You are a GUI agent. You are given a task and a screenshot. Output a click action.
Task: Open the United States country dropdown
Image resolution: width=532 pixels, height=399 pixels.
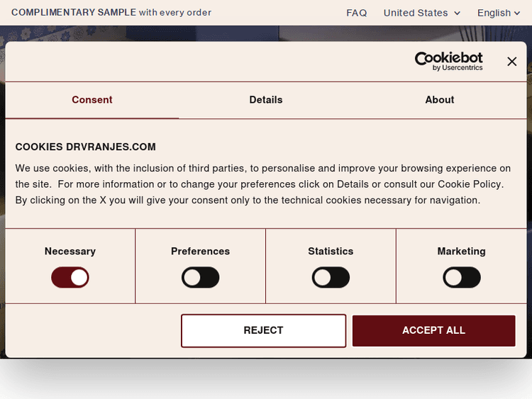click(422, 13)
